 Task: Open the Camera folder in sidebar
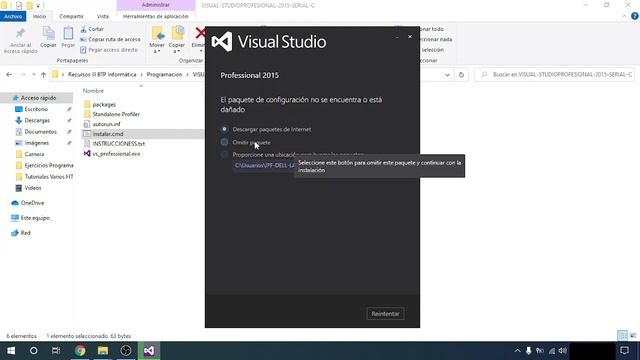pos(29,154)
